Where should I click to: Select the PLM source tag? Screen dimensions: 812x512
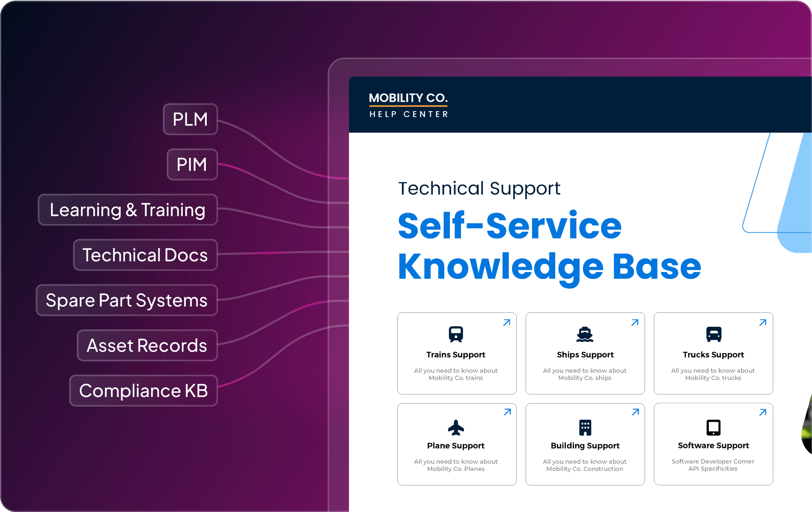(190, 119)
